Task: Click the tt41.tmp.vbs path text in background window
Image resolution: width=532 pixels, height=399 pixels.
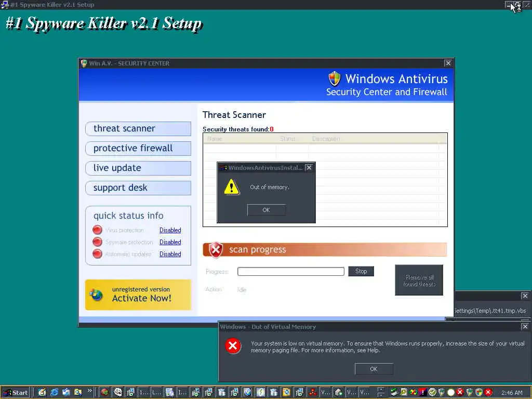Action: point(490,311)
